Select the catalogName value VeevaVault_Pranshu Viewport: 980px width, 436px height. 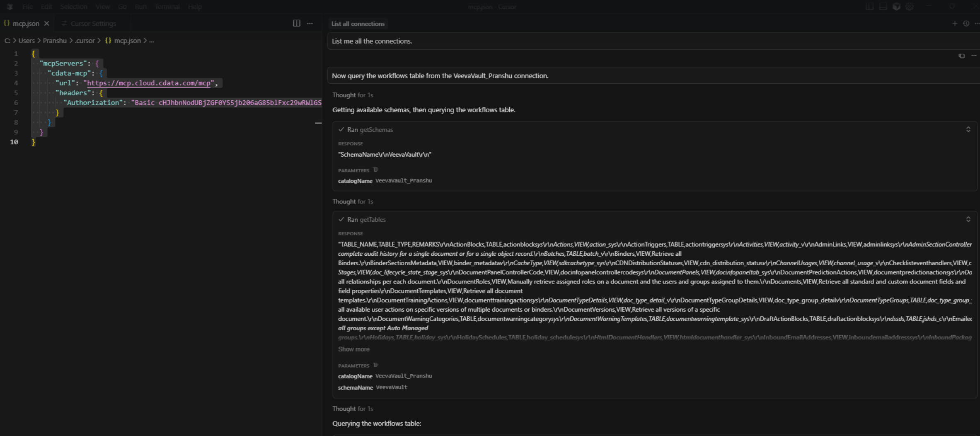(404, 181)
